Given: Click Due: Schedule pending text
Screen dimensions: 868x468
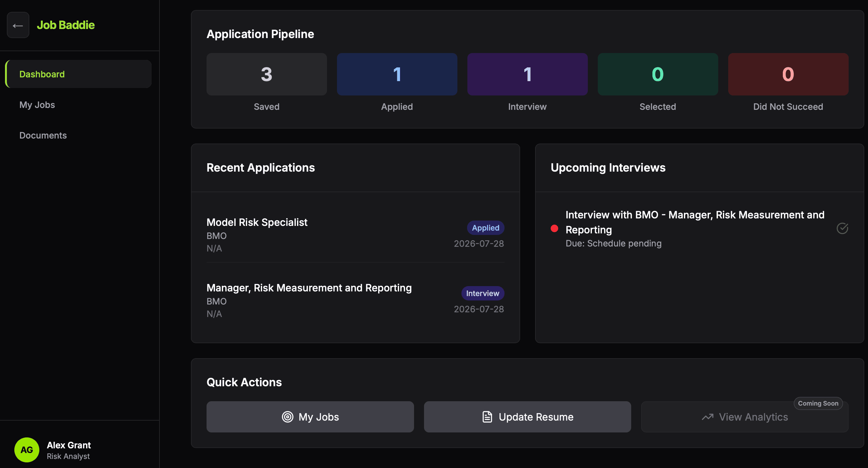Looking at the screenshot, I should click(x=613, y=243).
